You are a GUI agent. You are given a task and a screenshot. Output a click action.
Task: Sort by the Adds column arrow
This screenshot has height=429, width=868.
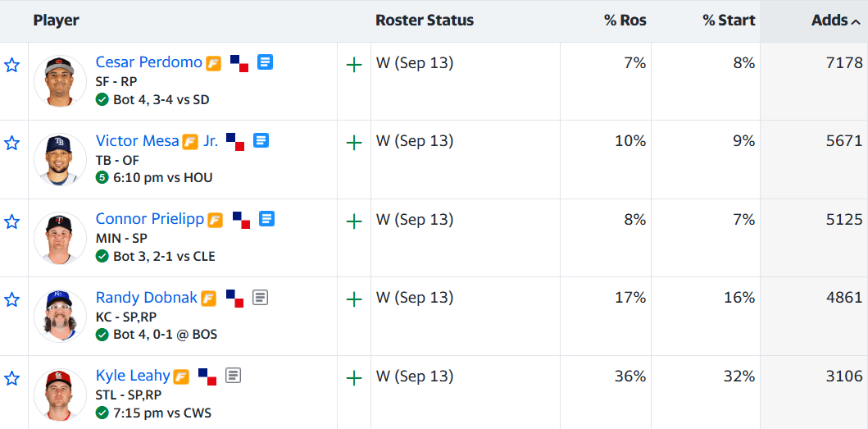(855, 21)
